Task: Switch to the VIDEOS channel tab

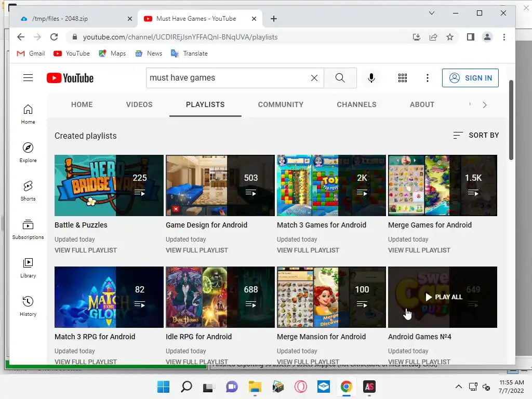Action: point(139,104)
